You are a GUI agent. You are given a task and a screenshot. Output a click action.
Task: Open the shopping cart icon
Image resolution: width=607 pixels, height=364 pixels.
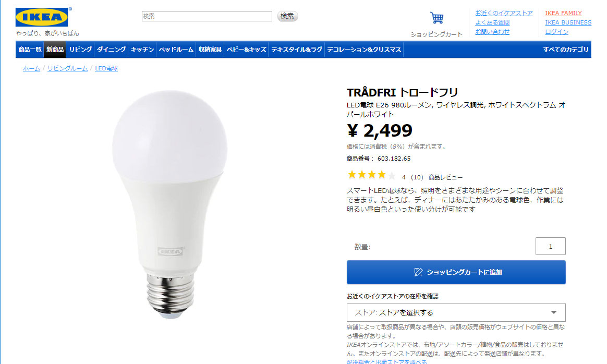click(436, 18)
